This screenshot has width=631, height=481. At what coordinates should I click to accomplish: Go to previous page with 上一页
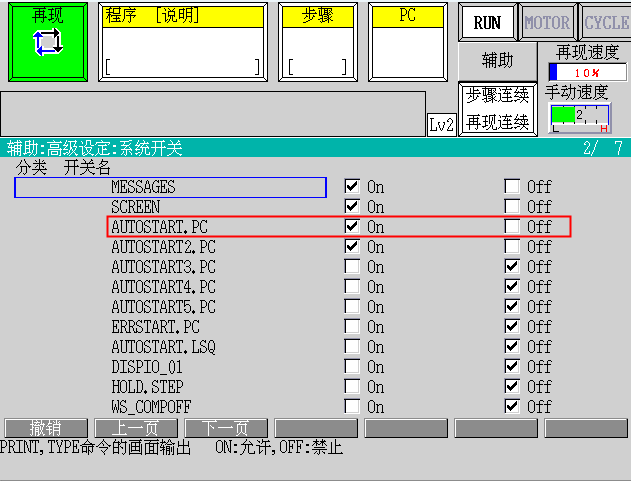click(x=136, y=428)
